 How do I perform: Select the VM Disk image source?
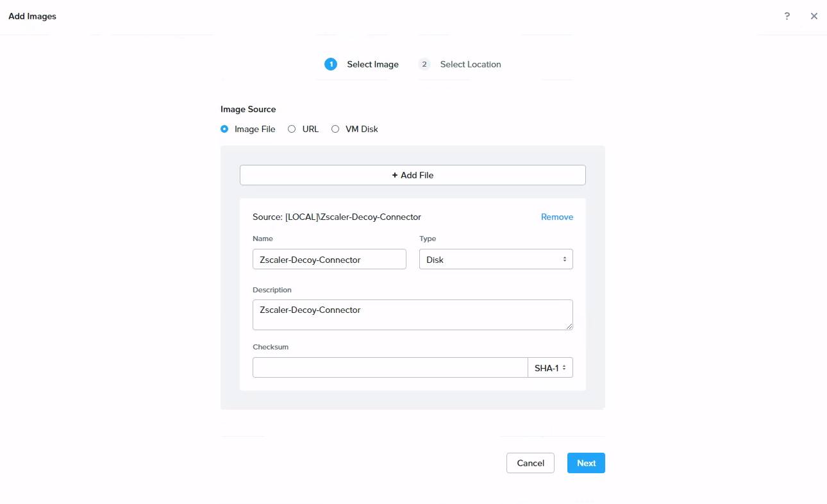pyautogui.click(x=335, y=129)
